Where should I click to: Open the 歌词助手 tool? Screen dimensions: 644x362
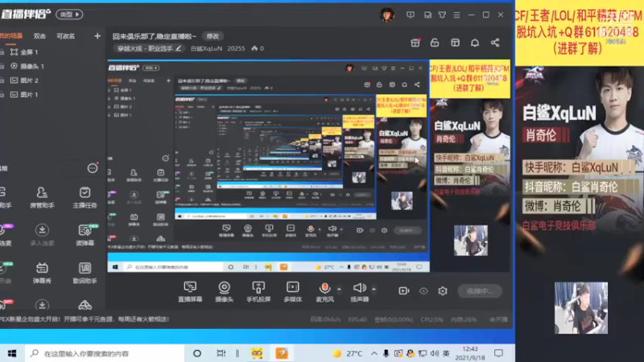click(x=85, y=273)
